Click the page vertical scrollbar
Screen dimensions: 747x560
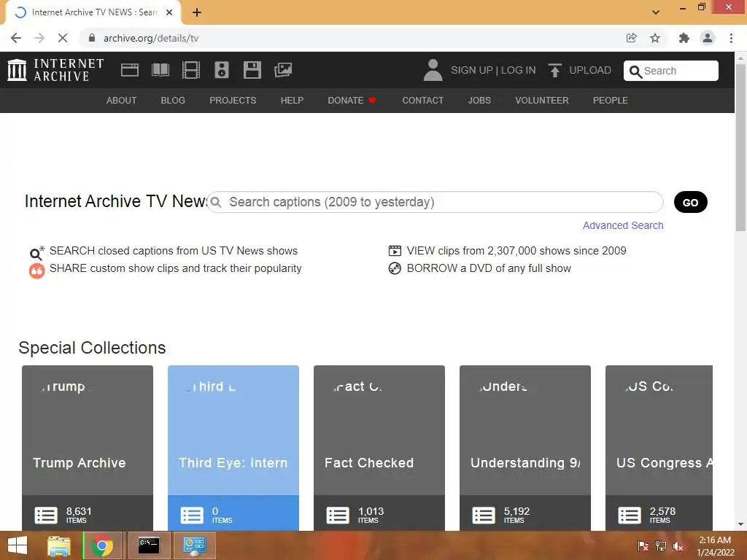pyautogui.click(x=740, y=147)
